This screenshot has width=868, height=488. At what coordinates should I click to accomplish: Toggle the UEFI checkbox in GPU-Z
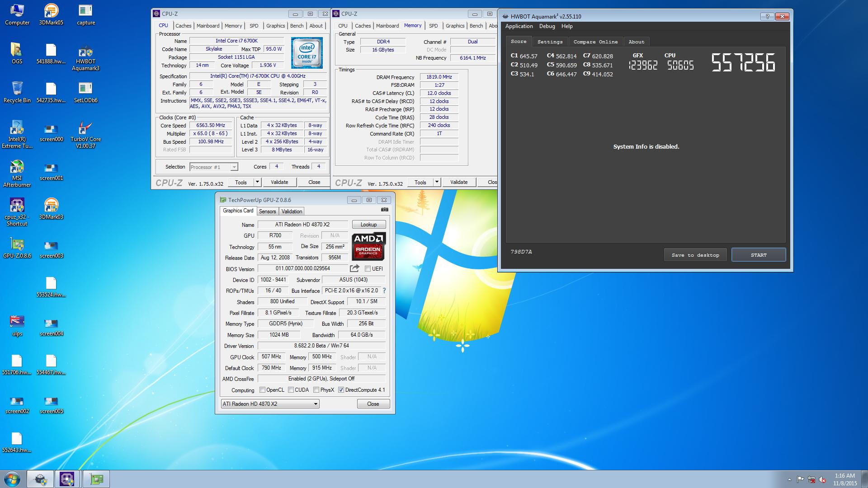click(368, 269)
